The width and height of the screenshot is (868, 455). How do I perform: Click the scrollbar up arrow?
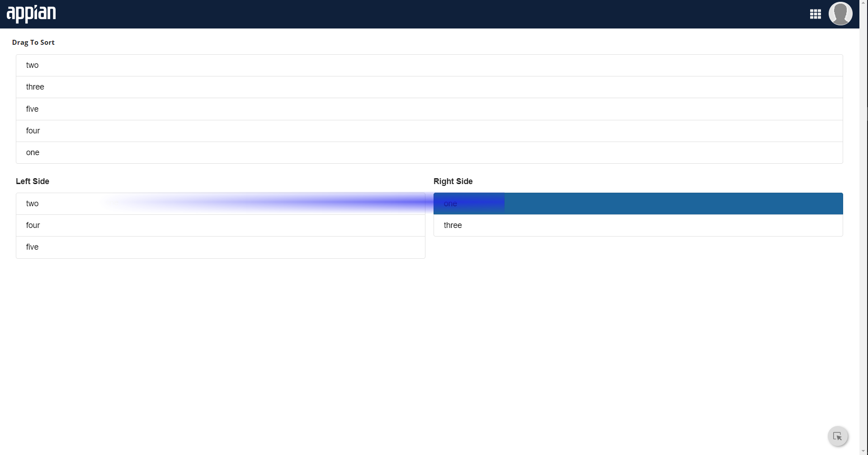863,3
